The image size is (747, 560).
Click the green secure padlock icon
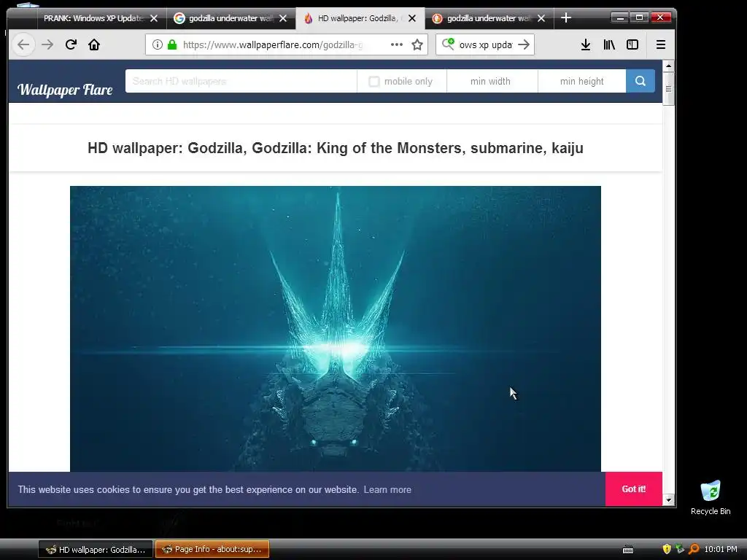click(172, 44)
